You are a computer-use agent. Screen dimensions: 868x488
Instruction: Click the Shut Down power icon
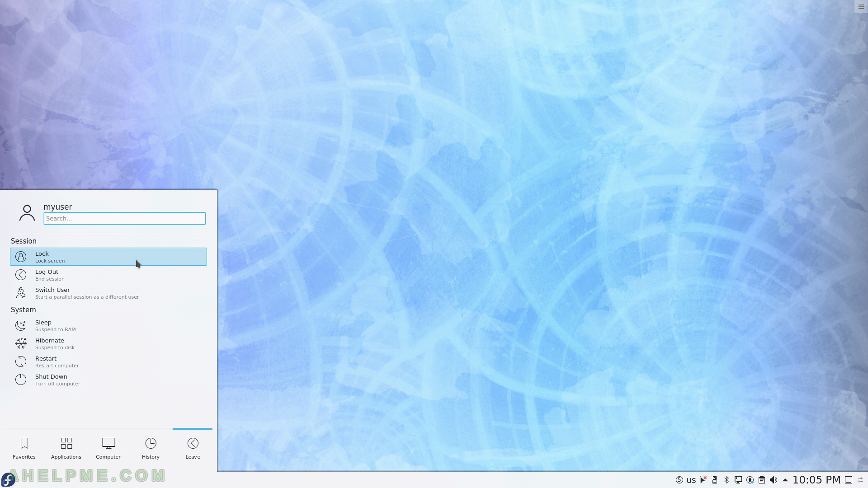pos(21,380)
